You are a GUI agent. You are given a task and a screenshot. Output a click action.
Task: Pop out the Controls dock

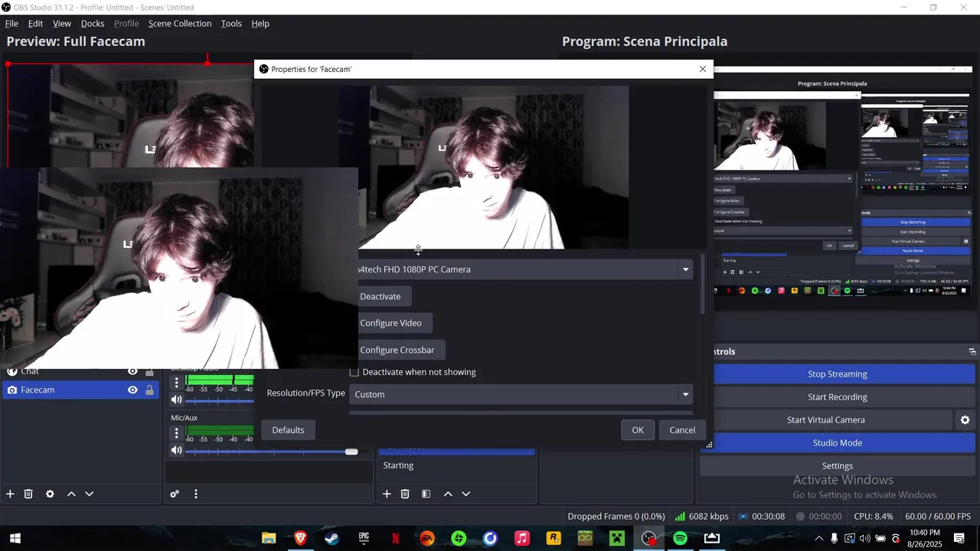click(x=972, y=352)
